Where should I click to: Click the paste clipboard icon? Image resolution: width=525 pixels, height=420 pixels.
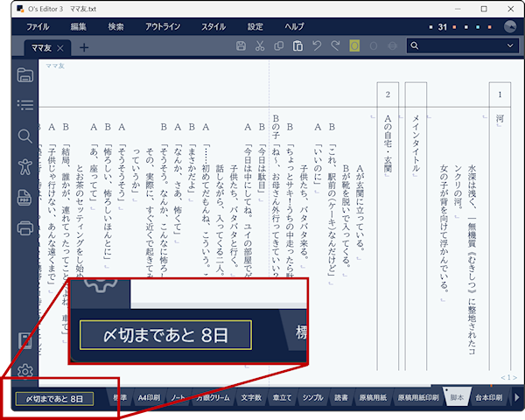coord(298,45)
